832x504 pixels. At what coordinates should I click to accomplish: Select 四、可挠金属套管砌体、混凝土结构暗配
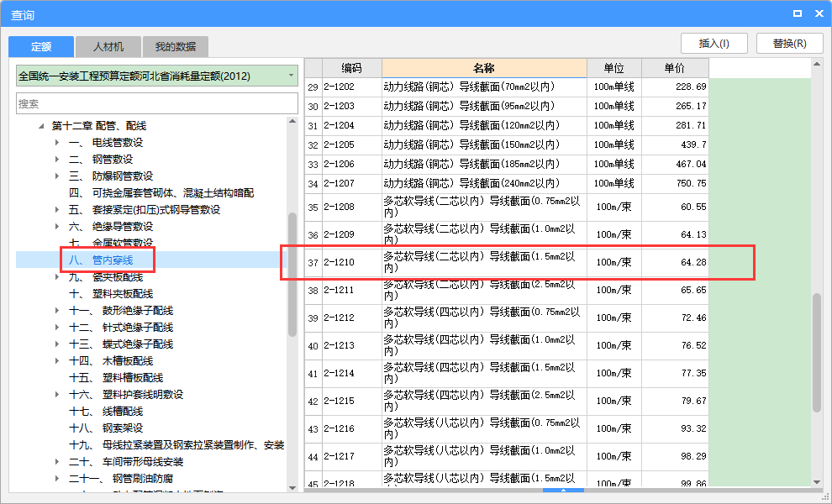point(161,193)
